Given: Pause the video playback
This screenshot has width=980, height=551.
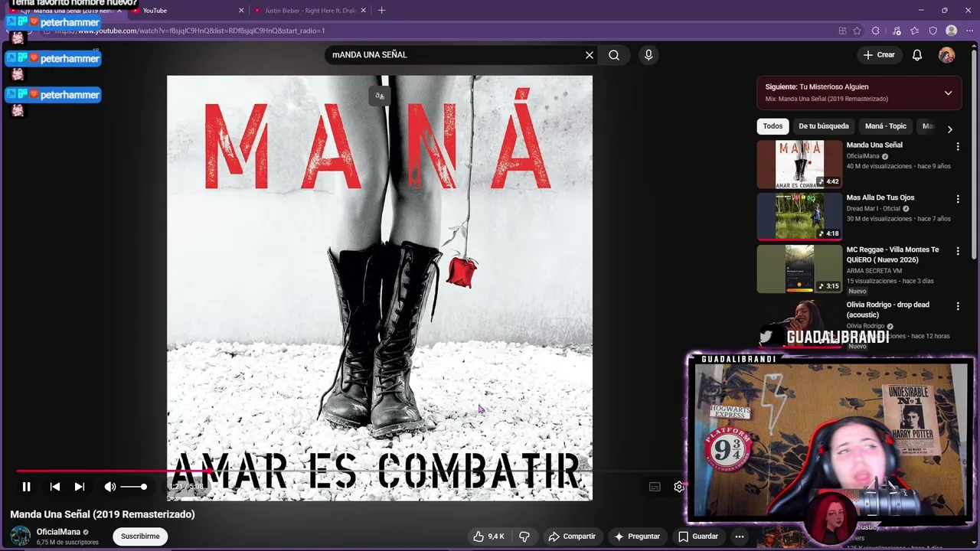Looking at the screenshot, I should pos(26,487).
